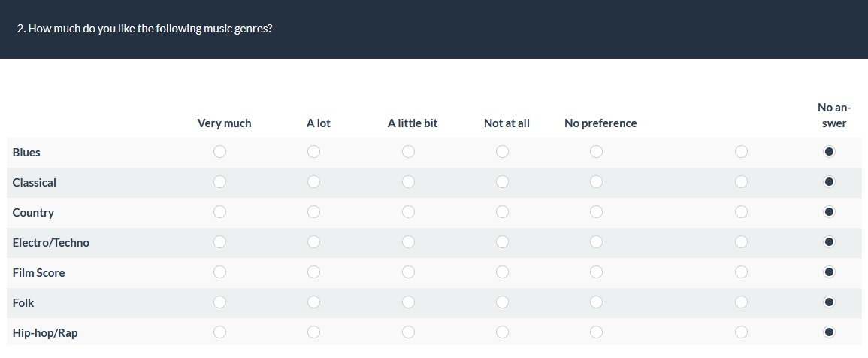Image resolution: width=868 pixels, height=358 pixels.
Task: Choose A lot for Classical
Action: (313, 182)
